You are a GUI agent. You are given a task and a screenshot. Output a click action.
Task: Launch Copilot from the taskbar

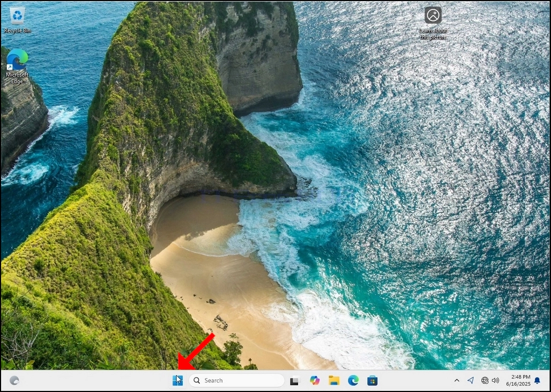tap(315, 380)
